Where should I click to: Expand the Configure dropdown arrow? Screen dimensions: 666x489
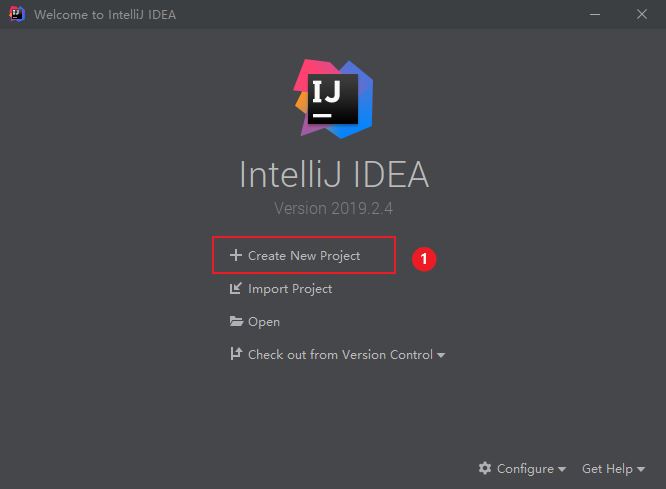(562, 469)
